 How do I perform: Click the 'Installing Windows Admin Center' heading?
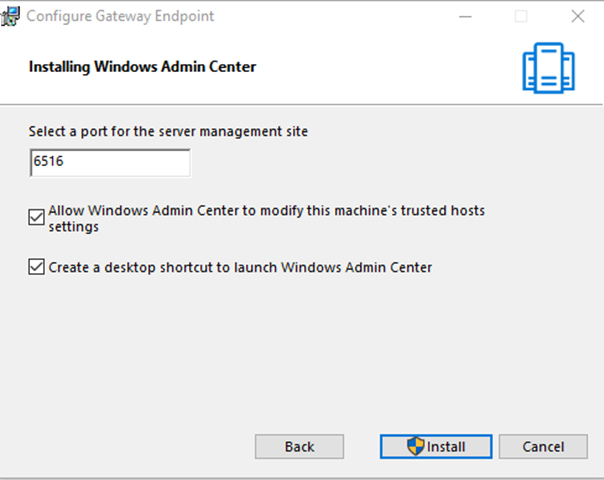[x=142, y=67]
